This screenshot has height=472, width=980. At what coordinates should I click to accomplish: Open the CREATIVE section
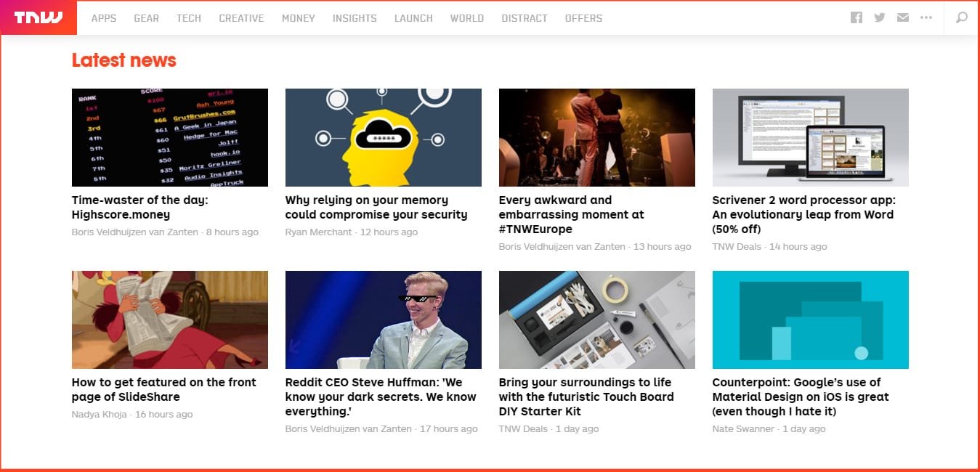click(x=242, y=18)
